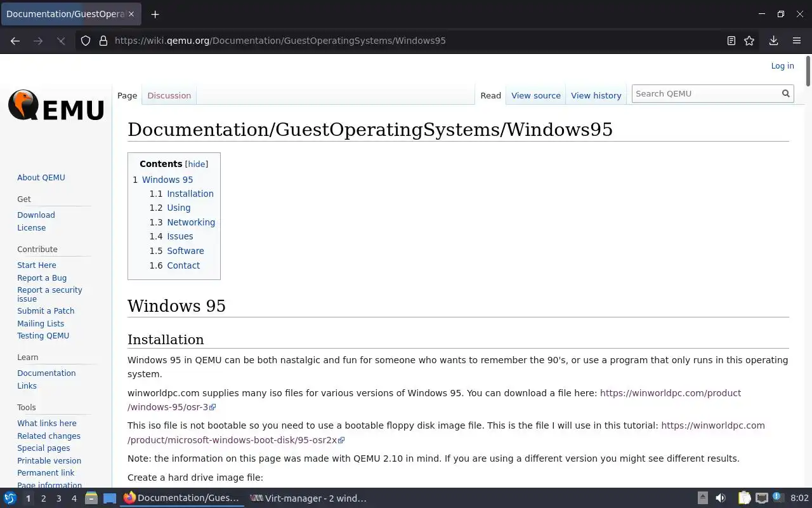
Task: Open the file manager taskbar icon
Action: (x=91, y=498)
